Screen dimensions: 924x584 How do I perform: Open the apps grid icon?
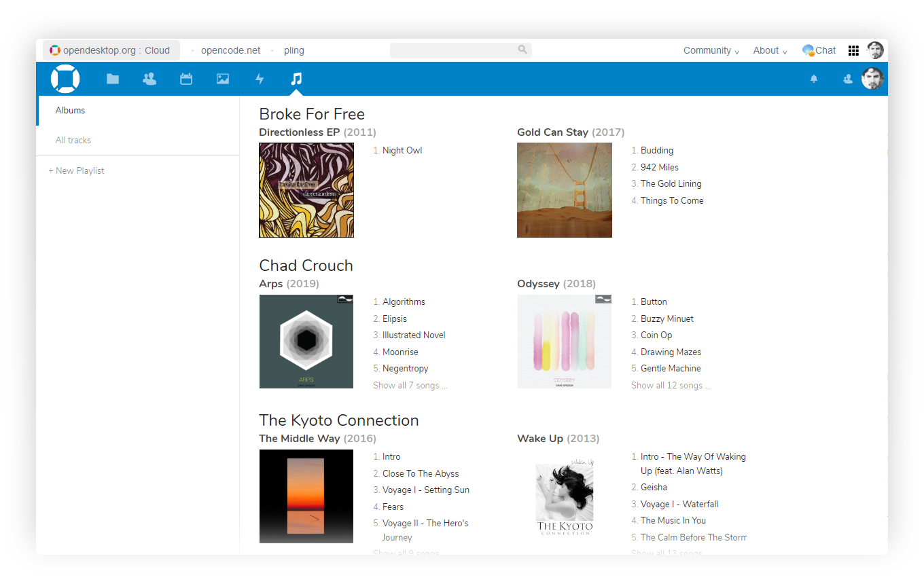click(853, 50)
